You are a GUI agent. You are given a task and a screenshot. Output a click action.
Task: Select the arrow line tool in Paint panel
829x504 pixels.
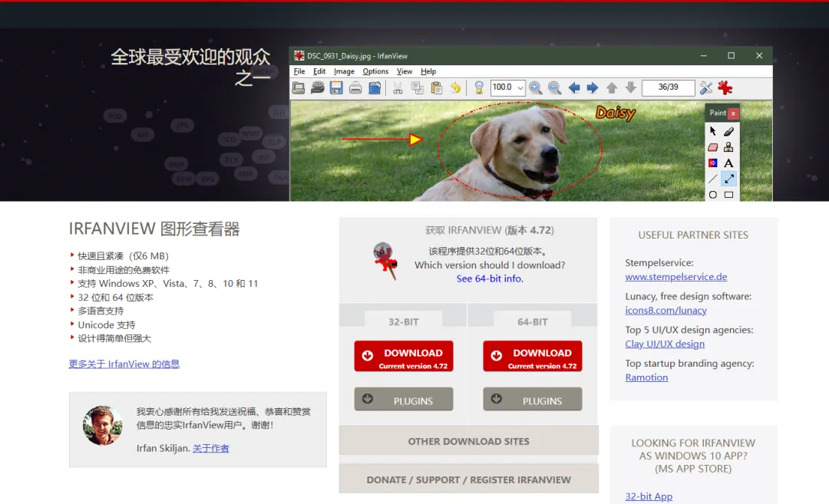coord(728,179)
